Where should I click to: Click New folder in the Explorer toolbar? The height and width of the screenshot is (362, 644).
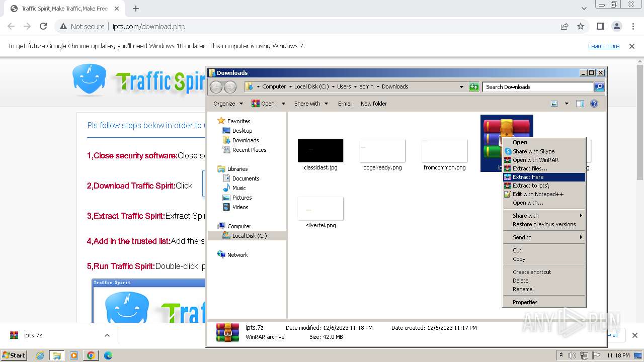tap(374, 104)
